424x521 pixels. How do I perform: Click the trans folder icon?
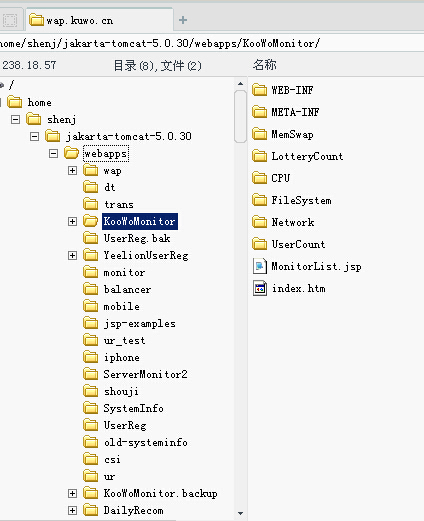pyautogui.click(x=91, y=204)
